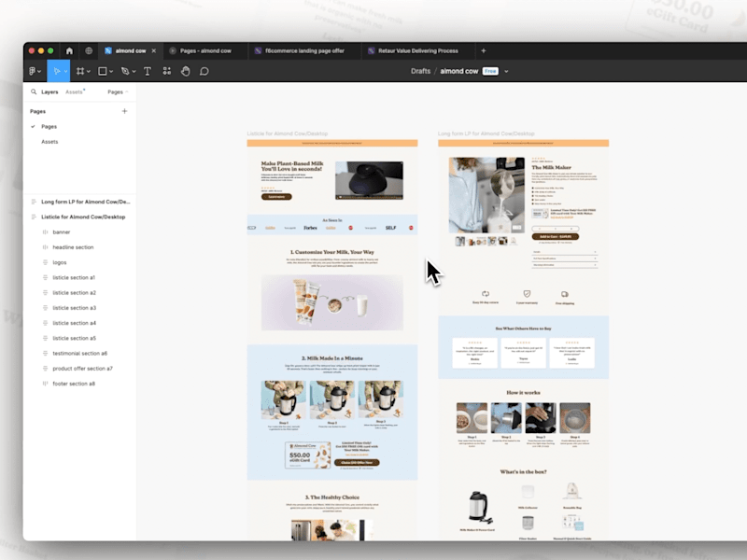Switch to f6commerce landing page offer tab
Viewport: 747px width, 560px height.
coord(304,50)
